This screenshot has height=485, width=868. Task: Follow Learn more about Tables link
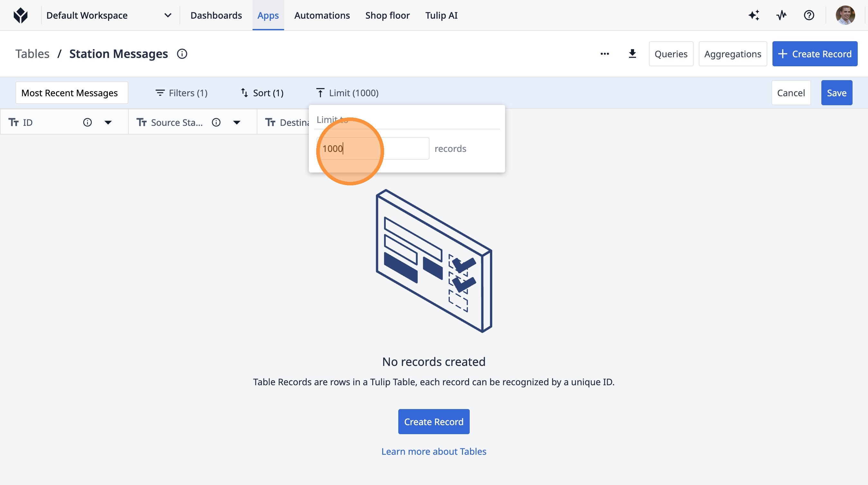pyautogui.click(x=434, y=451)
